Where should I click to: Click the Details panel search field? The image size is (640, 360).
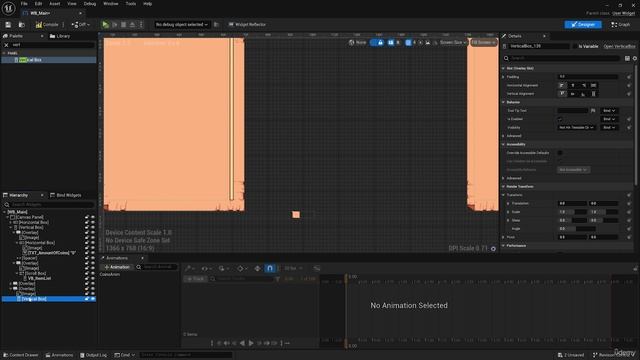coord(564,58)
